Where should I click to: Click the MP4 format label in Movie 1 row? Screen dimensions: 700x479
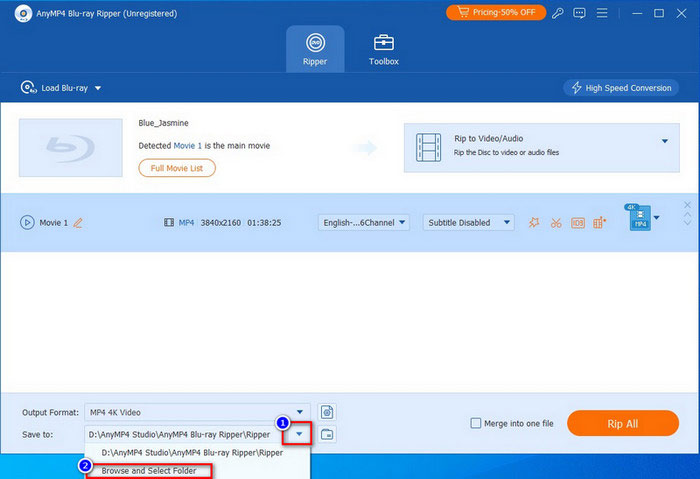(186, 222)
